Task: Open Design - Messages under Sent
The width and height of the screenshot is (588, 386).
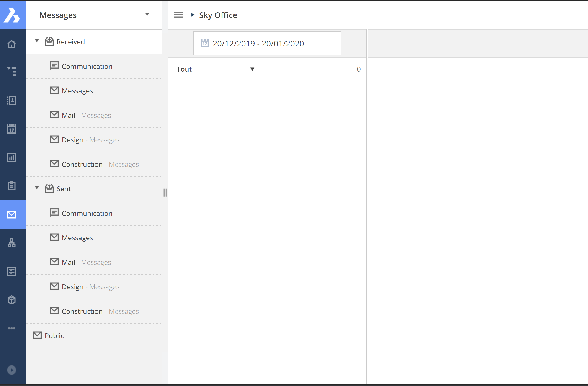Action: pos(94,286)
